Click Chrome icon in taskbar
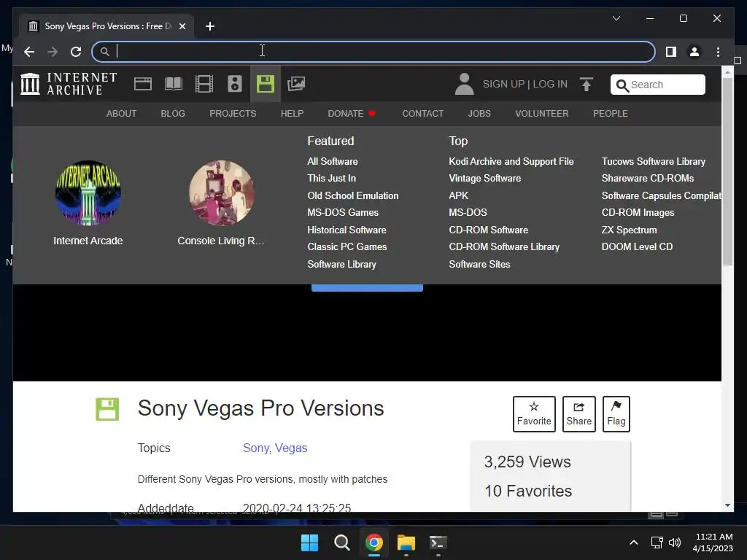The image size is (747, 560). tap(374, 542)
